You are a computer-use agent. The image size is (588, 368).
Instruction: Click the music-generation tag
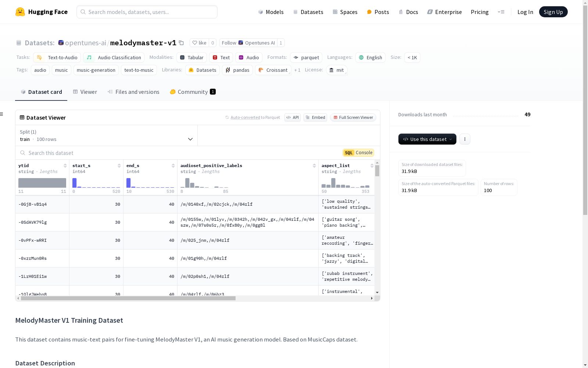point(96,70)
